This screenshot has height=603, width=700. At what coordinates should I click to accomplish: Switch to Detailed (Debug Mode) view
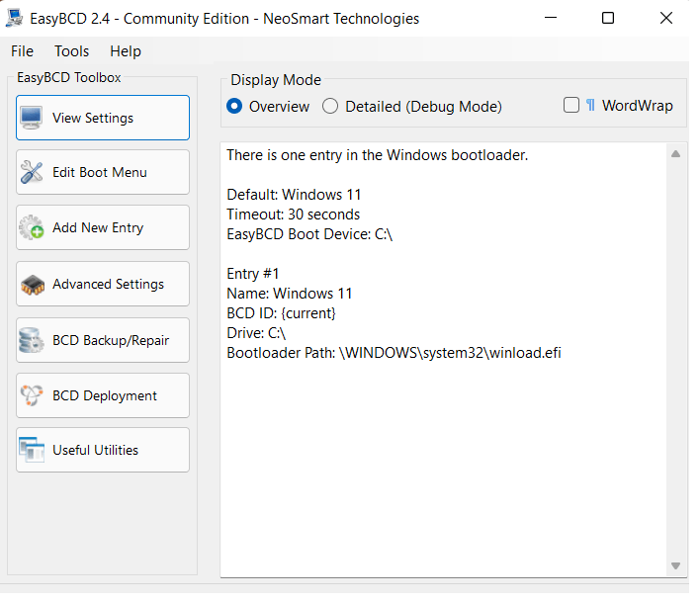coord(331,106)
